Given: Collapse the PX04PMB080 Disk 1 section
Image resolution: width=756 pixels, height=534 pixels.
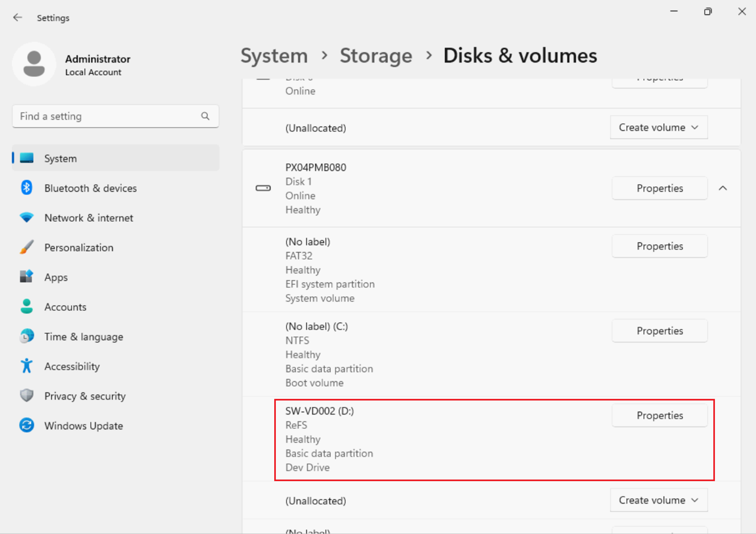Looking at the screenshot, I should click(722, 188).
